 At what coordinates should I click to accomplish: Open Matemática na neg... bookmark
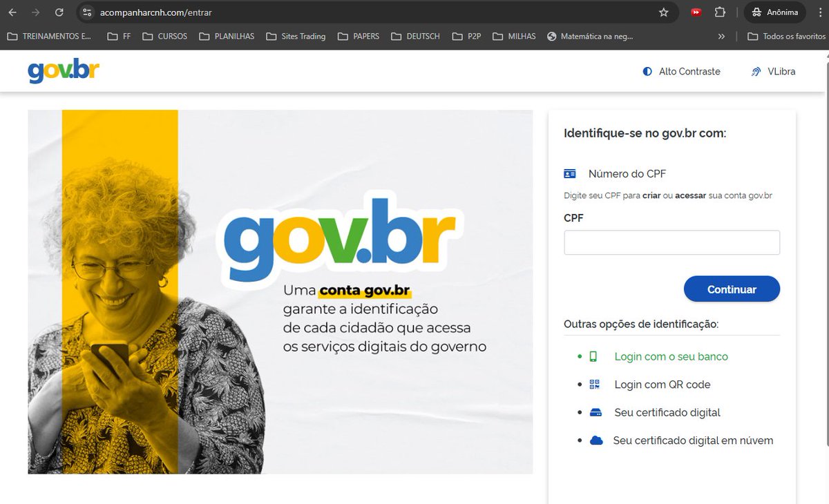click(589, 36)
